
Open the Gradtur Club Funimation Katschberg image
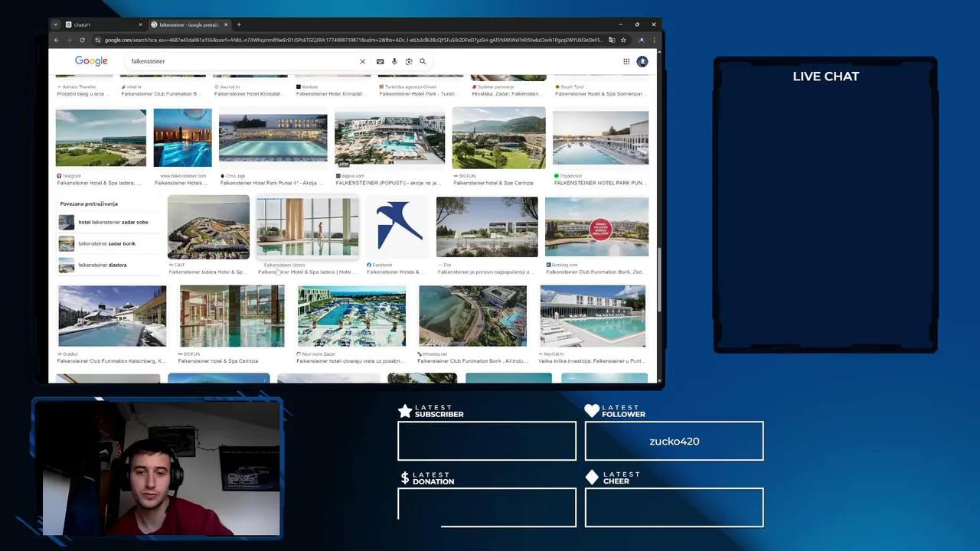tap(112, 316)
